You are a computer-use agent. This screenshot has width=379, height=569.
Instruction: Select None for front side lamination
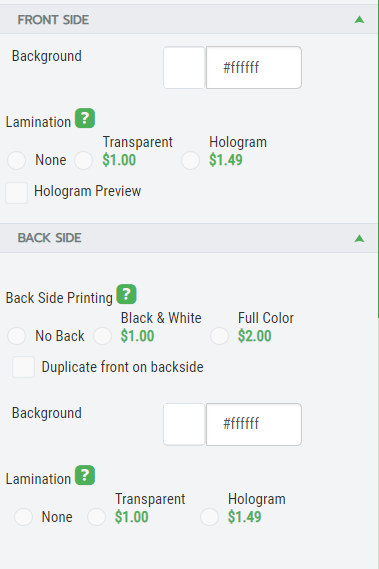(16, 160)
